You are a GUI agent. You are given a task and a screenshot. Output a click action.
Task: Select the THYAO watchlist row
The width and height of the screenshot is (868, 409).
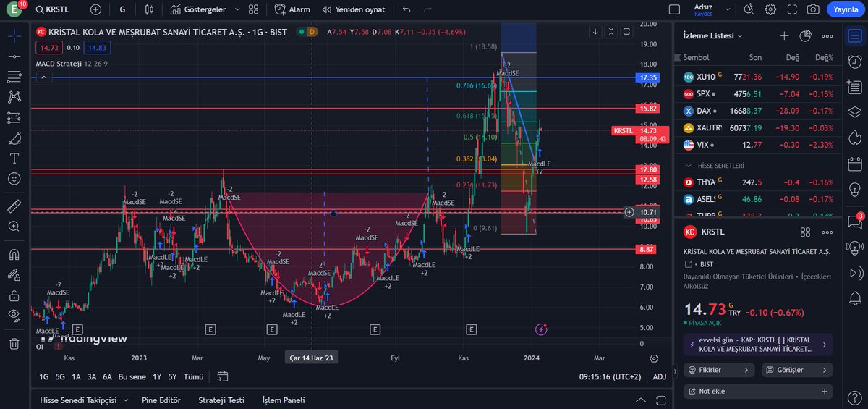(x=757, y=182)
